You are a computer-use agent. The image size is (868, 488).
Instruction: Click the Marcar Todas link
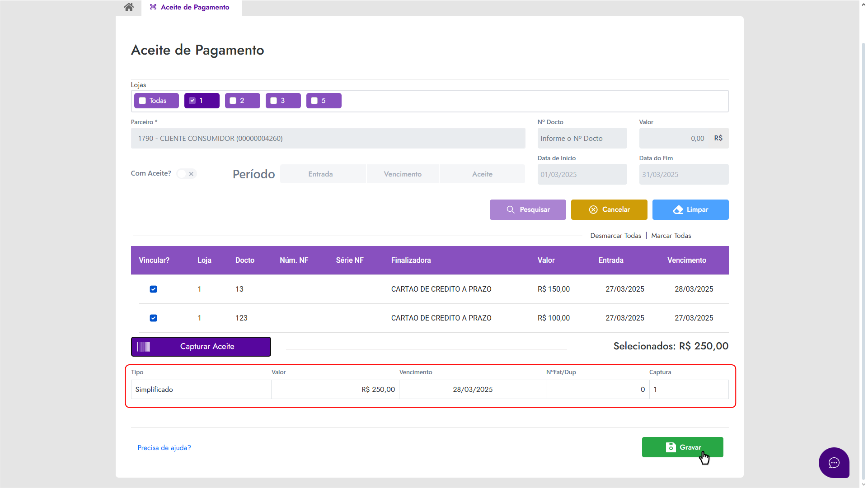pos(671,236)
